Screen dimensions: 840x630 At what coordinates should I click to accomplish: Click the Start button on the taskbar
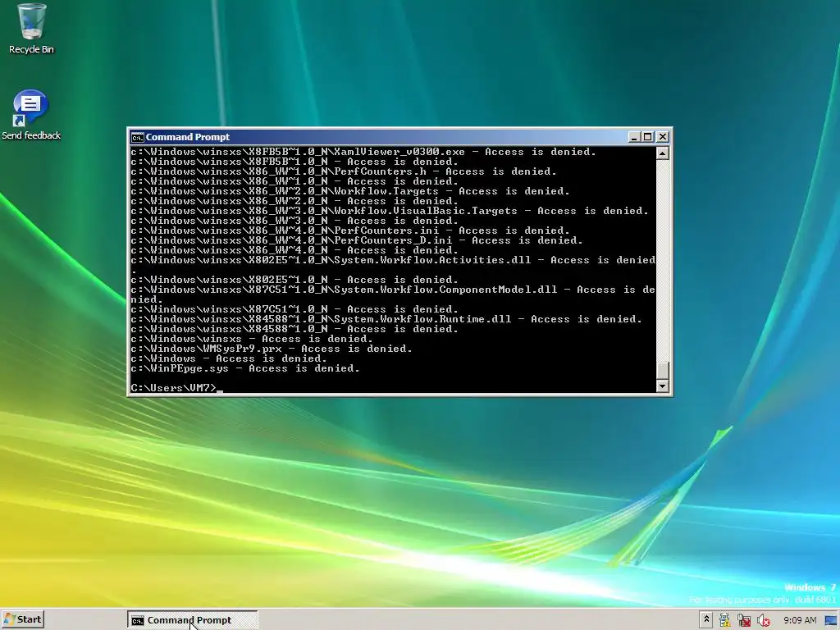[x=22, y=620]
